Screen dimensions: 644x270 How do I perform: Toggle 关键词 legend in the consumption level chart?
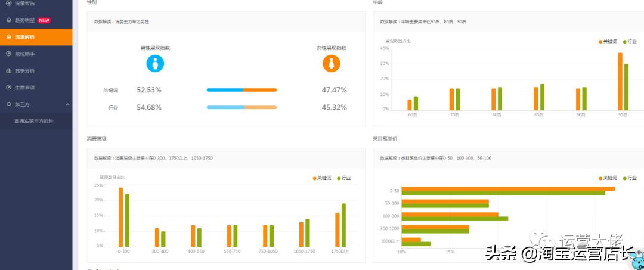(x=322, y=178)
